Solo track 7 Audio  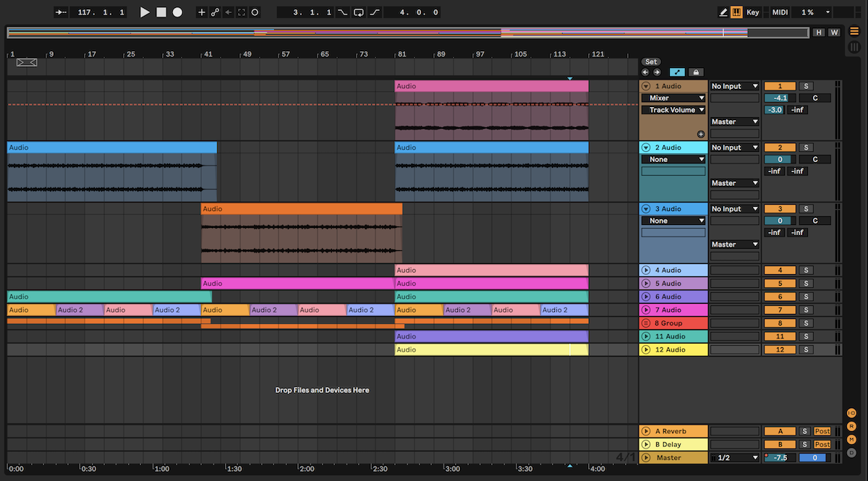(806, 310)
